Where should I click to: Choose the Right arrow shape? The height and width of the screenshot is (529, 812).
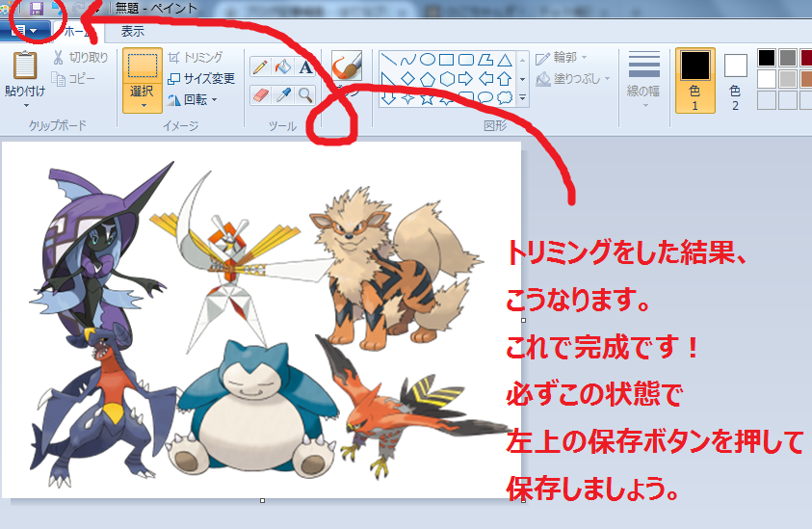[x=466, y=79]
